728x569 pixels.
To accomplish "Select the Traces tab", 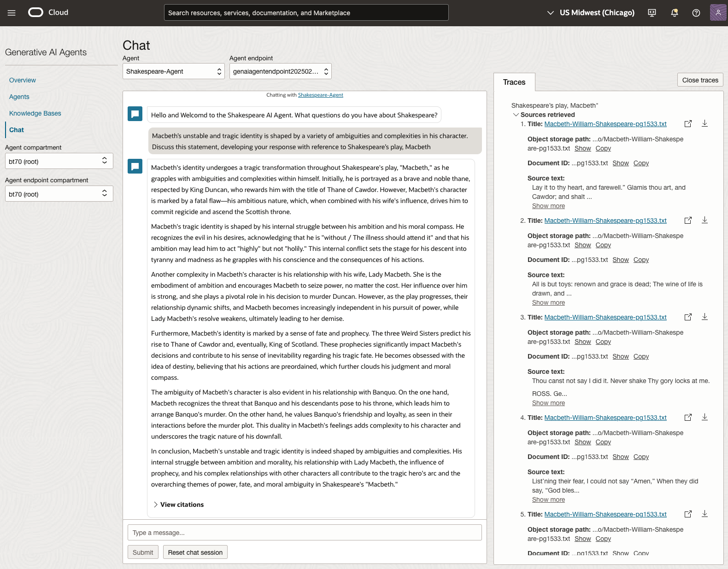I will [x=514, y=82].
